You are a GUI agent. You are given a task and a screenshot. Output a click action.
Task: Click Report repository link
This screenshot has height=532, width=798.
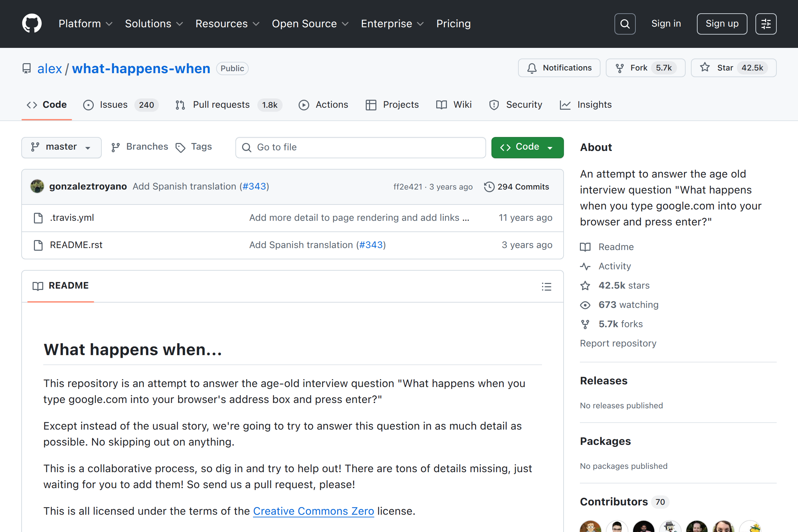[618, 344]
